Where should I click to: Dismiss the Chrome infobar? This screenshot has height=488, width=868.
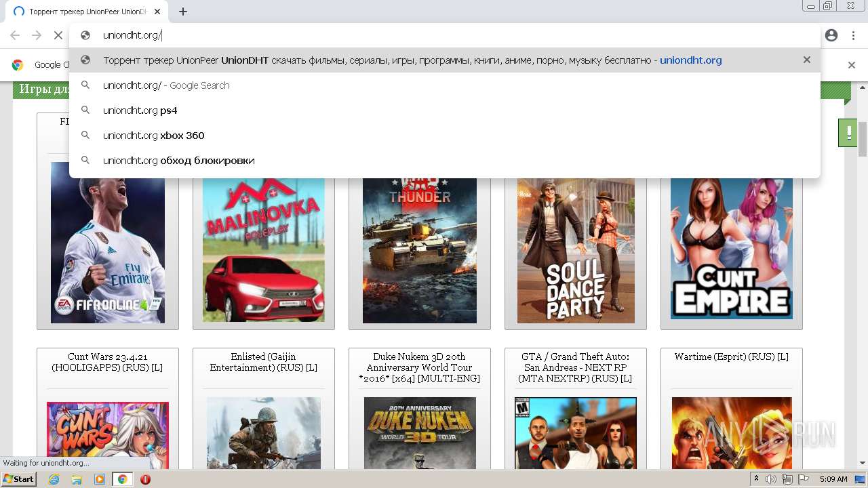(852, 64)
